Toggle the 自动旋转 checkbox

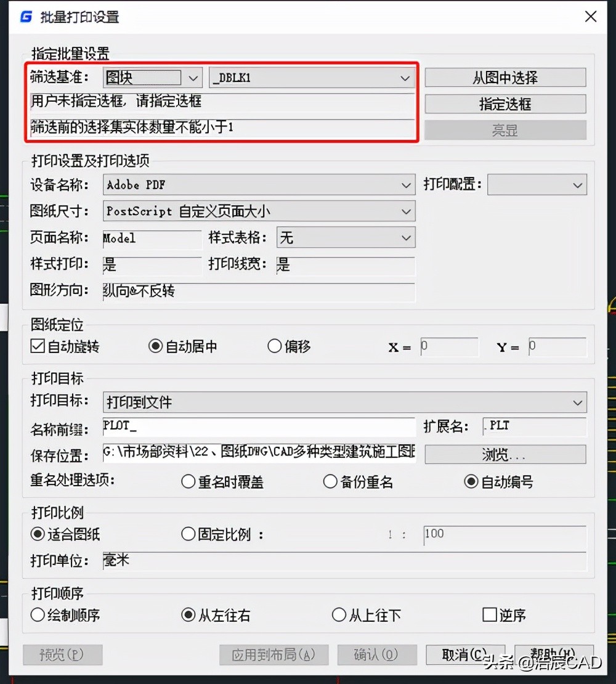click(x=37, y=346)
